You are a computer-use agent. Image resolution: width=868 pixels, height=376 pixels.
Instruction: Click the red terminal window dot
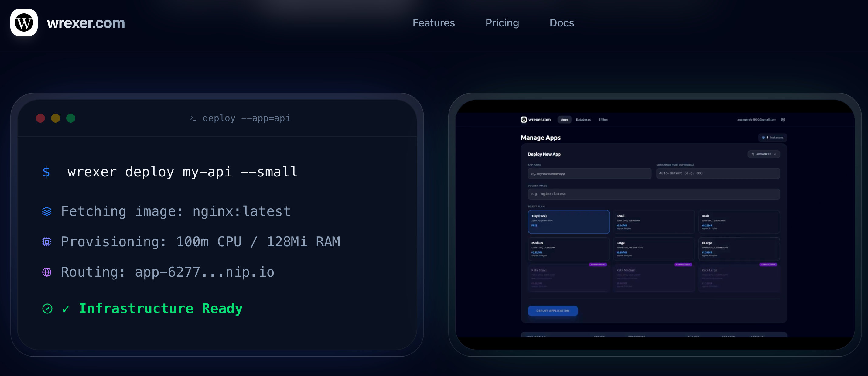[x=40, y=118]
